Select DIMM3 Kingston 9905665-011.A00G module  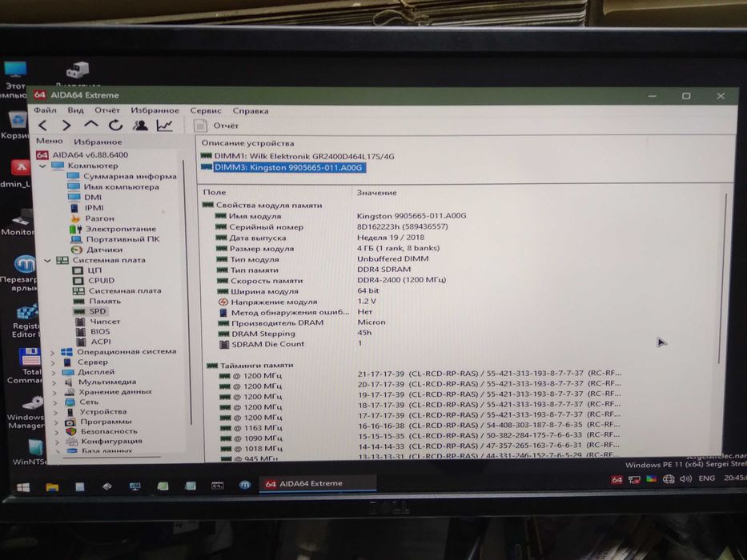tap(283, 168)
